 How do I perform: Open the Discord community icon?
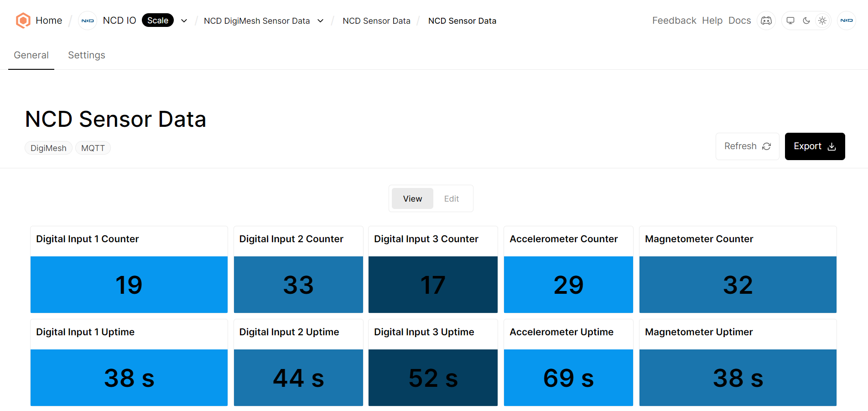tap(766, 21)
